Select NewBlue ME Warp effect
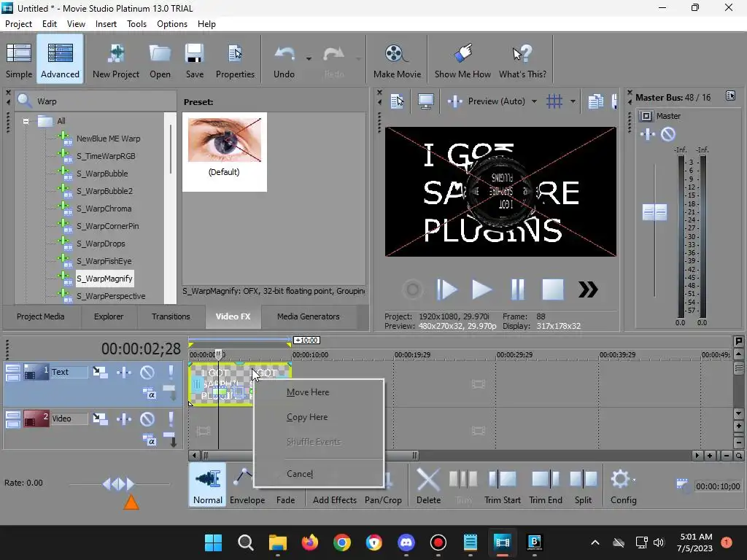Screen dimensions: 747x560 (x=108, y=139)
